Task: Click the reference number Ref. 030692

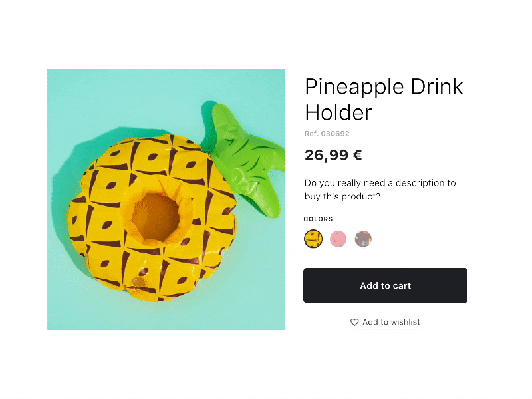Action: pos(326,134)
